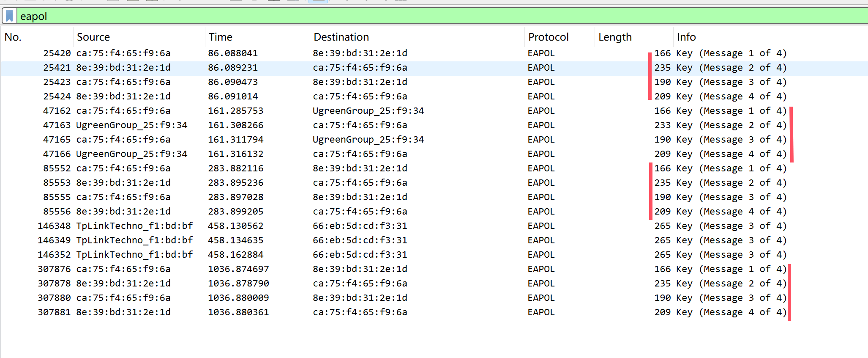Image resolution: width=868 pixels, height=358 pixels.
Task: Select packet number 47162
Action: 434,111
